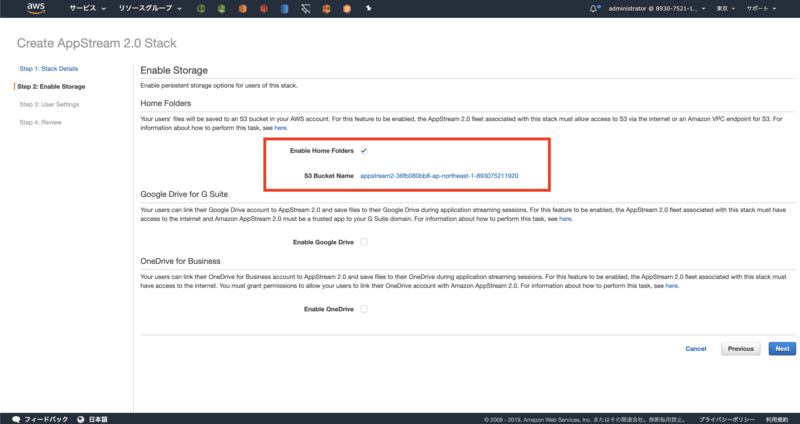Image resolution: width=800 pixels, height=424 pixels.
Task: Open the dark green cube service shortcut
Action: (221, 9)
